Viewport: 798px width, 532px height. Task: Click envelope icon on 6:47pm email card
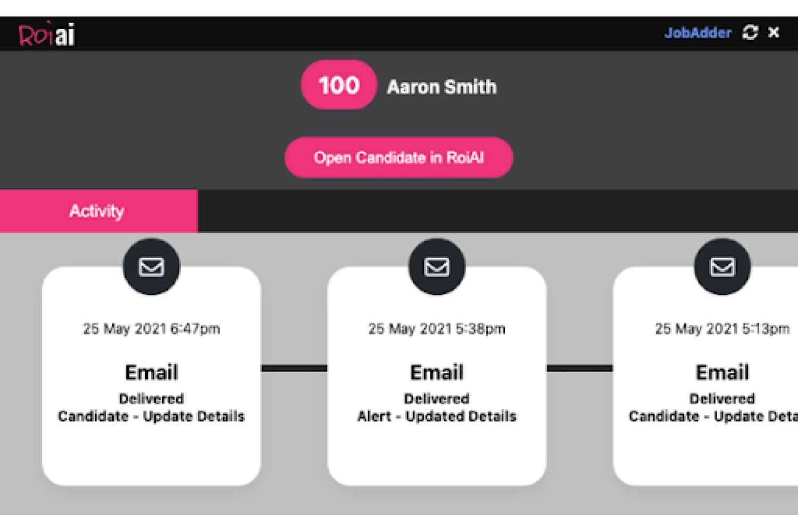coord(152,267)
